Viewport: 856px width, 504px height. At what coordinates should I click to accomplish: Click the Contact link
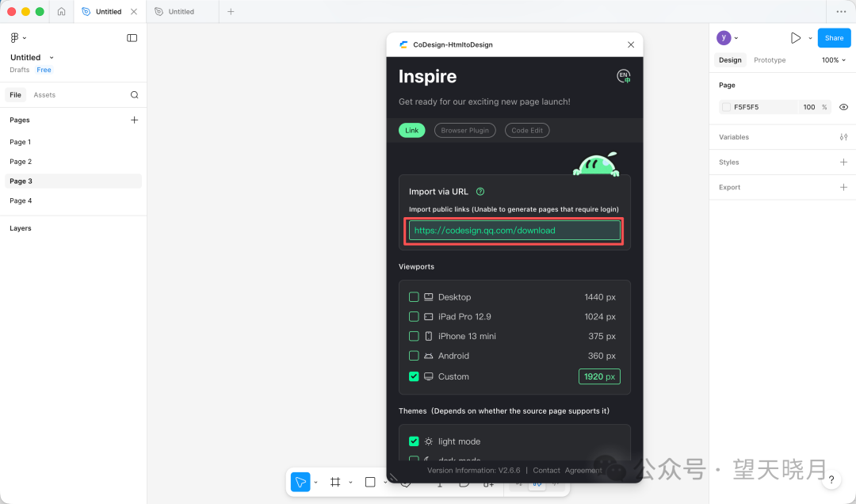click(x=546, y=470)
